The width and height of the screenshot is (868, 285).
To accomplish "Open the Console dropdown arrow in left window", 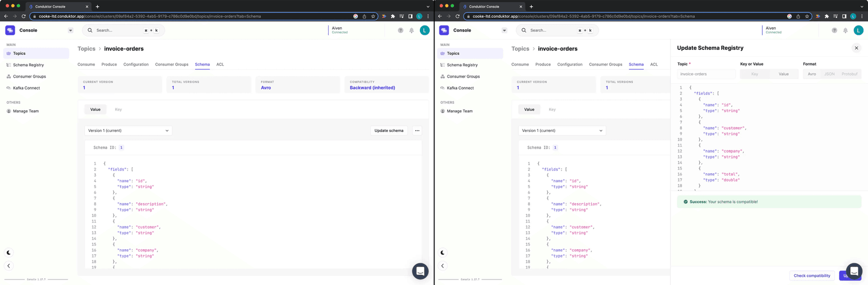I will click(x=71, y=30).
